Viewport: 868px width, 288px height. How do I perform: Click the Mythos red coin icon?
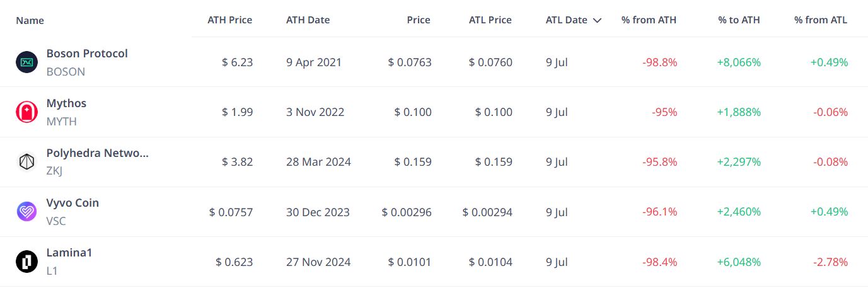(27, 112)
